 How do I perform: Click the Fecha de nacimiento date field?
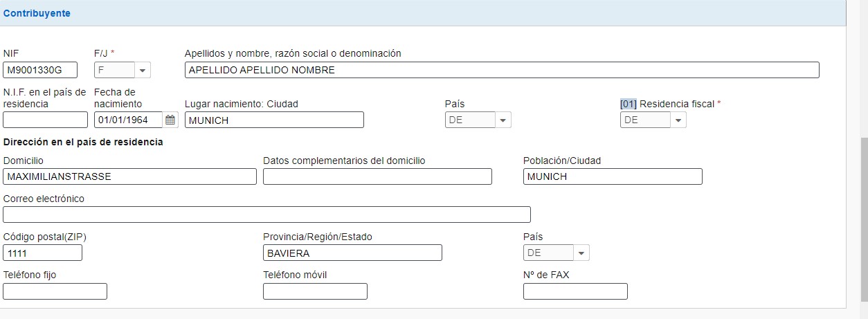tap(129, 120)
